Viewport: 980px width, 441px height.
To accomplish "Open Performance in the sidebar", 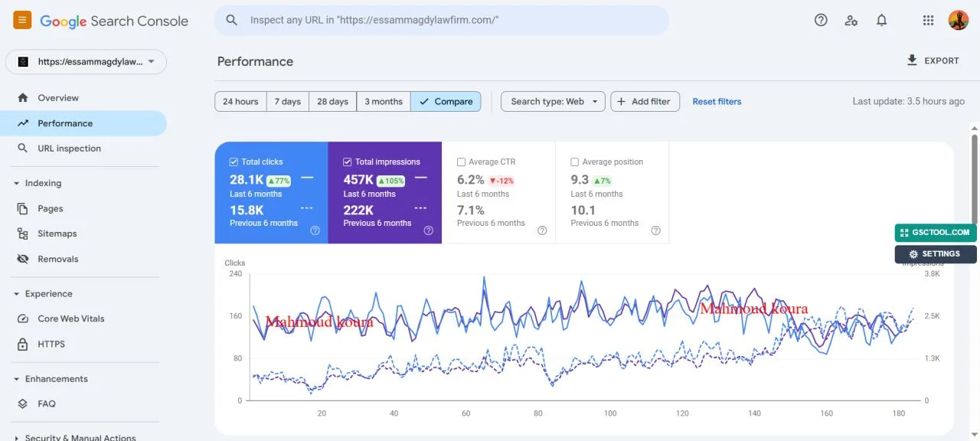I will click(x=83, y=123).
